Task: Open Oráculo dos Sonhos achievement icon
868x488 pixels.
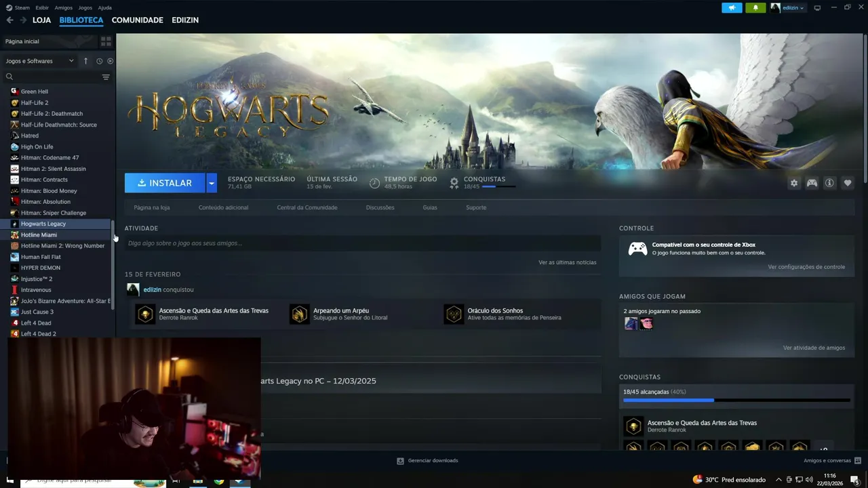Action: click(454, 314)
